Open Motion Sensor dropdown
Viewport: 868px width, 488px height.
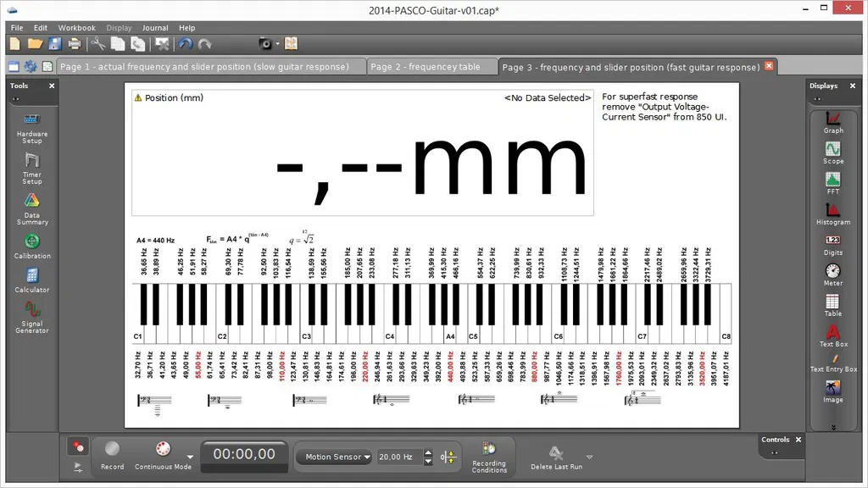click(334, 457)
